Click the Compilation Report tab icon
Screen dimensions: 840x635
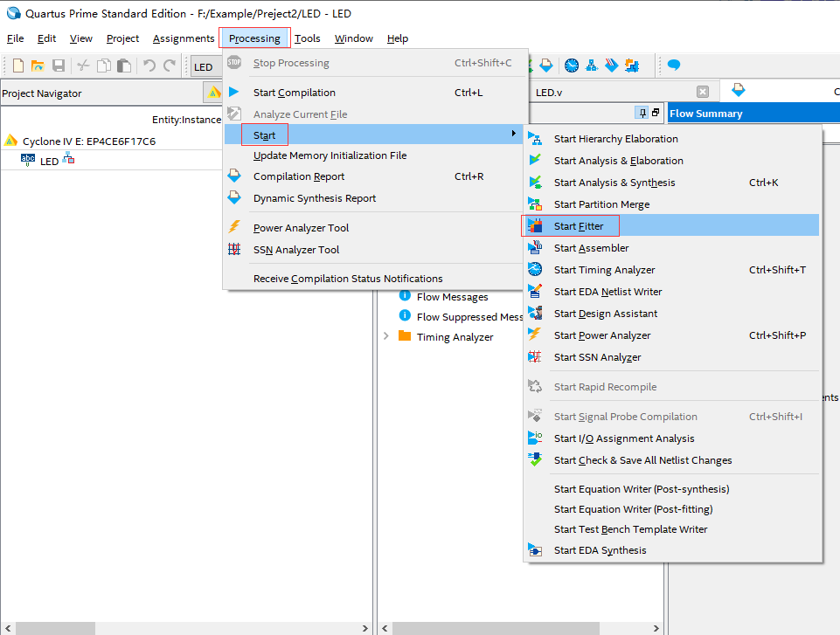pyautogui.click(x=739, y=89)
